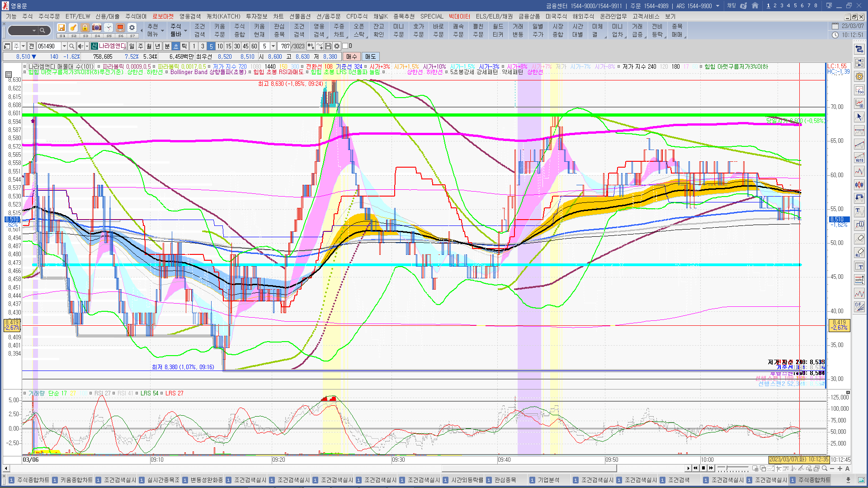Click the 매수 buy button
The width and height of the screenshot is (868, 488).
pos(352,56)
